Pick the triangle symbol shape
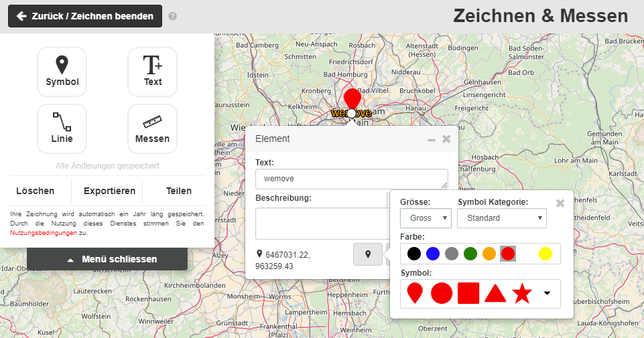 495,293
